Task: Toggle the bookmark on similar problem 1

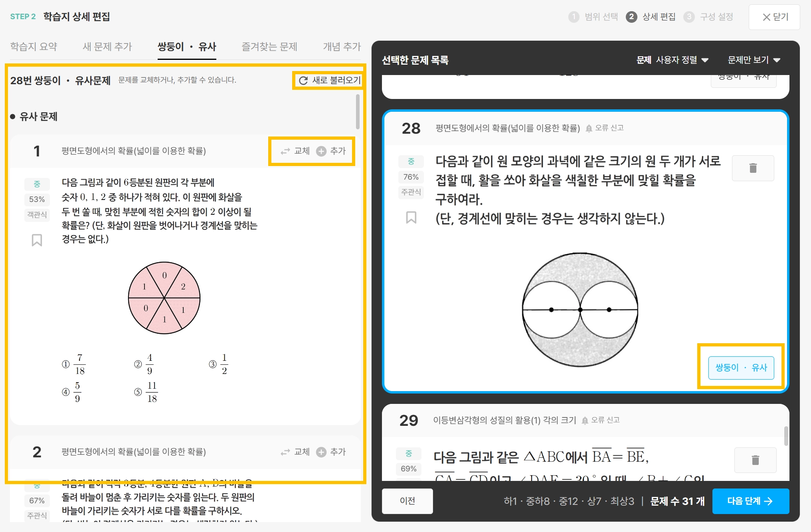Action: coord(37,240)
